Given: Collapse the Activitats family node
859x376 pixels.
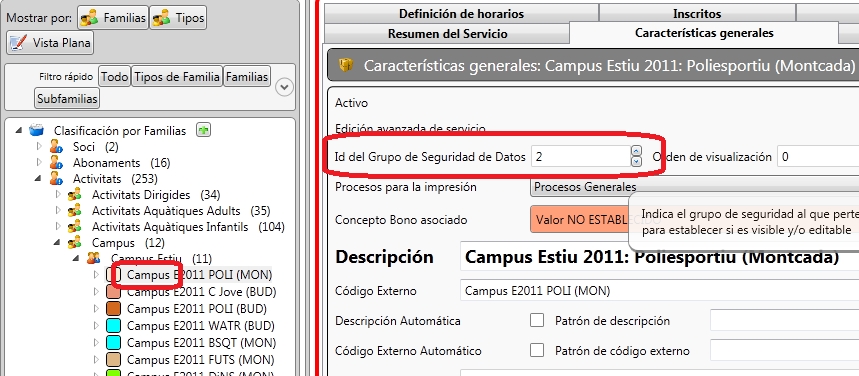Looking at the screenshot, I should 38,179.
